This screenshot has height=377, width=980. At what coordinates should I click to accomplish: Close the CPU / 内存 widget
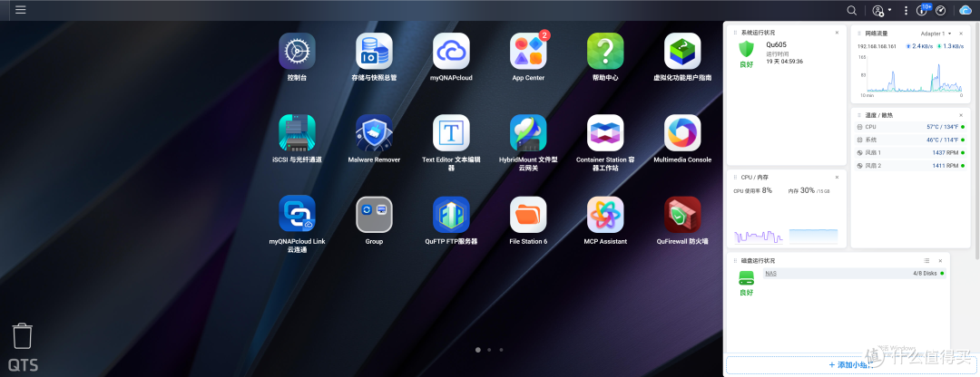[837, 178]
